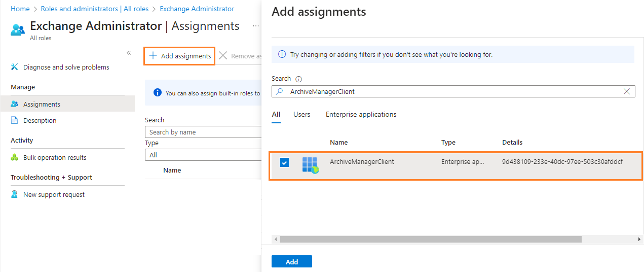644x272 pixels.
Task: Open the Type dropdown showing All
Action: 203,155
